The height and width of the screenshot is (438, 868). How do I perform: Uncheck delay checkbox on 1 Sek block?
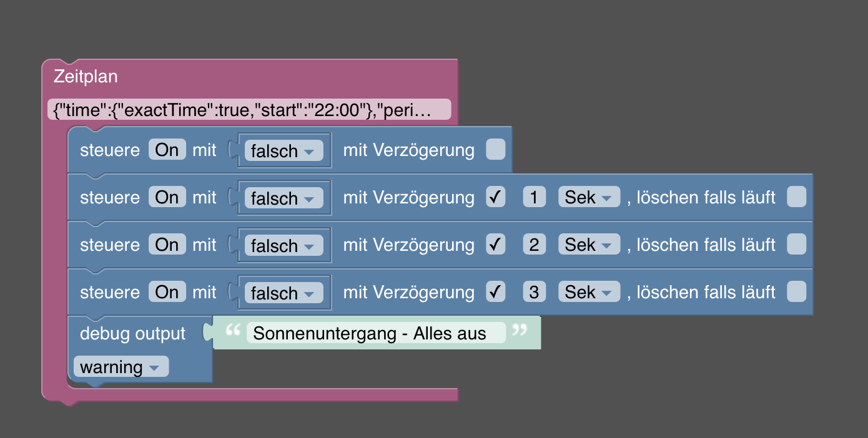(496, 197)
